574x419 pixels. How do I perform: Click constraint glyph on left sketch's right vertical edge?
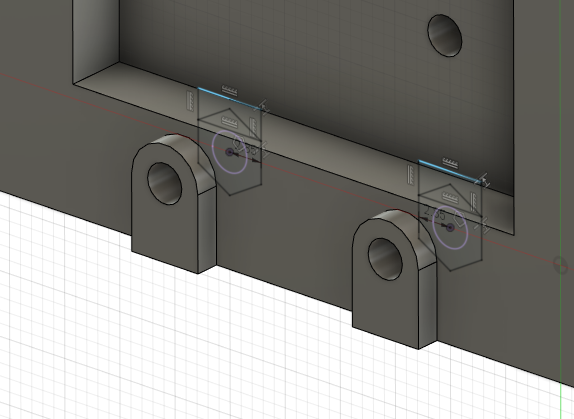pyautogui.click(x=253, y=126)
